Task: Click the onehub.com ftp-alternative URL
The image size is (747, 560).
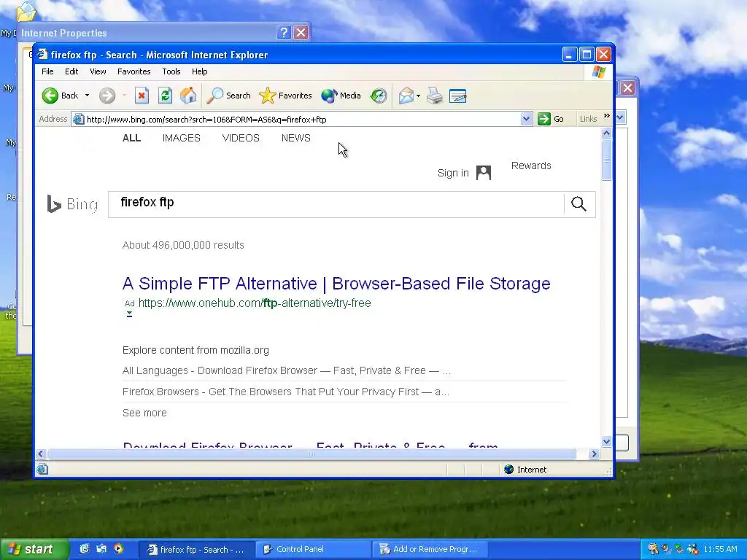Action: click(255, 303)
